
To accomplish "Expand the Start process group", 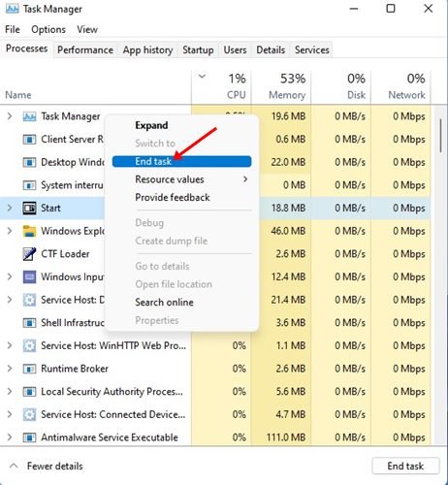I will [10, 208].
